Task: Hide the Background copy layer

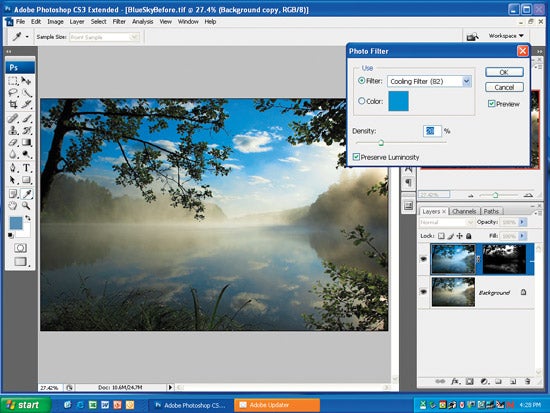Action: point(423,259)
